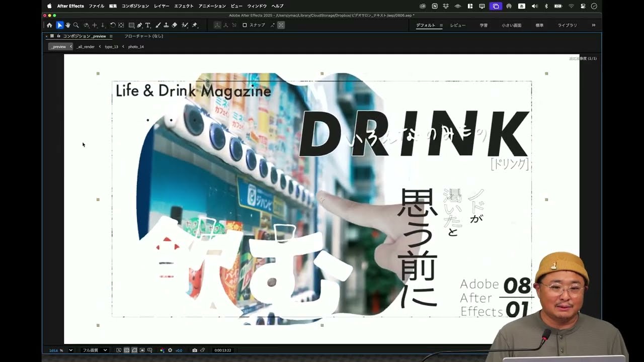Navigate to typo_13 breadcrumb
Viewport: 644px width, 362px height.
tap(111, 47)
